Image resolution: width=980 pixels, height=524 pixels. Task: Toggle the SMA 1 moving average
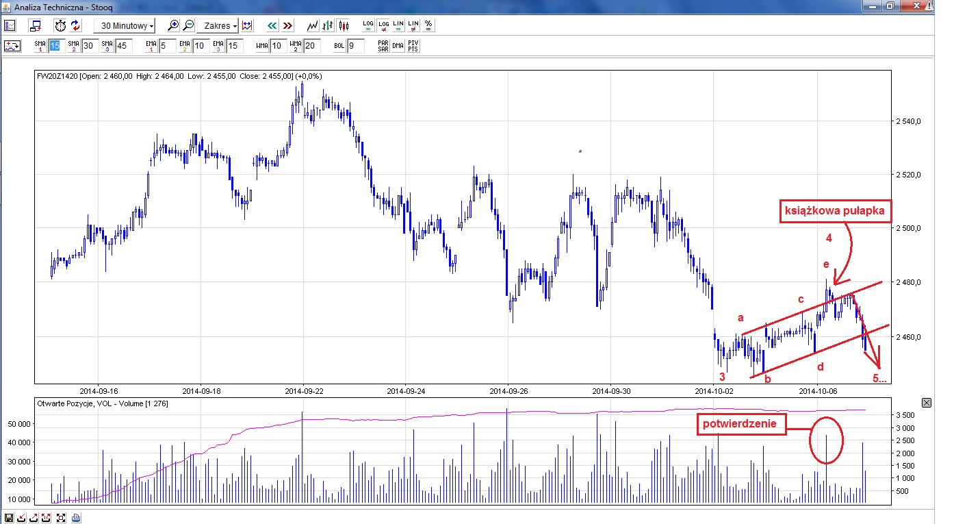(40, 46)
